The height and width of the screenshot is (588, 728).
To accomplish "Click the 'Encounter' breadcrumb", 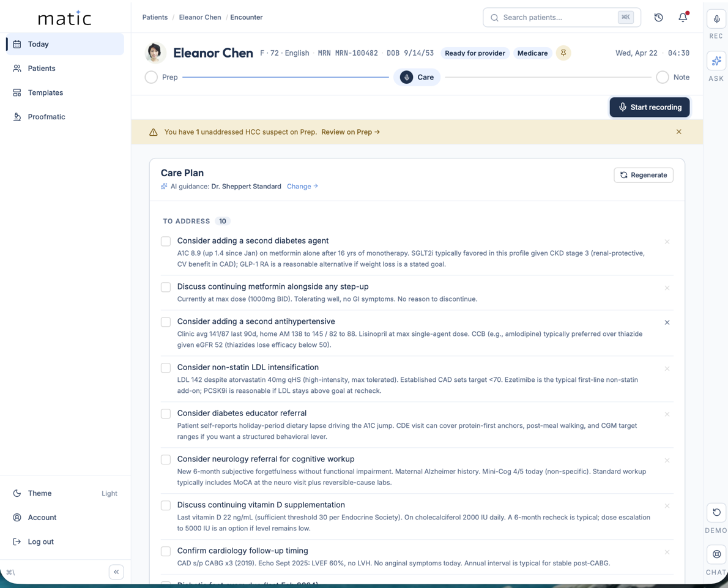I will click(247, 17).
